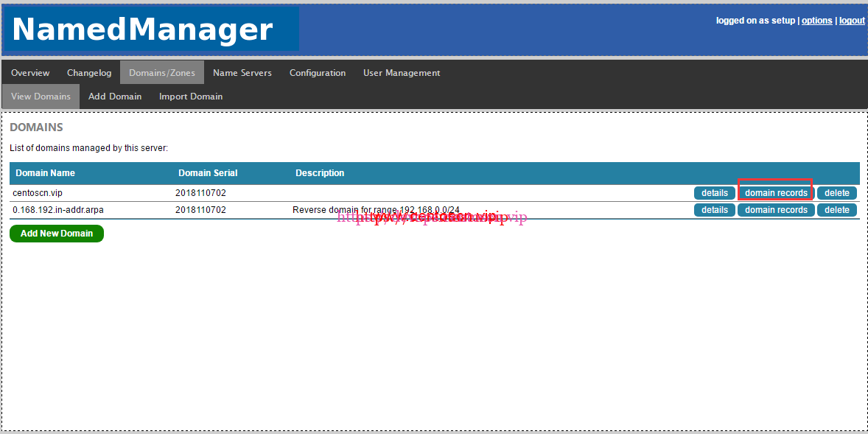Open the Overview menu item

tap(30, 73)
